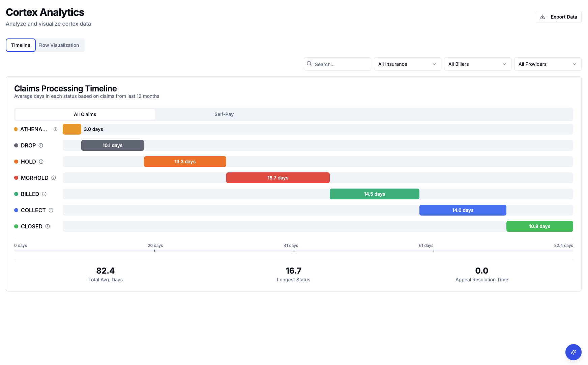Open the Flow Visualization tab
The width and height of the screenshot is (588, 365).
tap(59, 45)
